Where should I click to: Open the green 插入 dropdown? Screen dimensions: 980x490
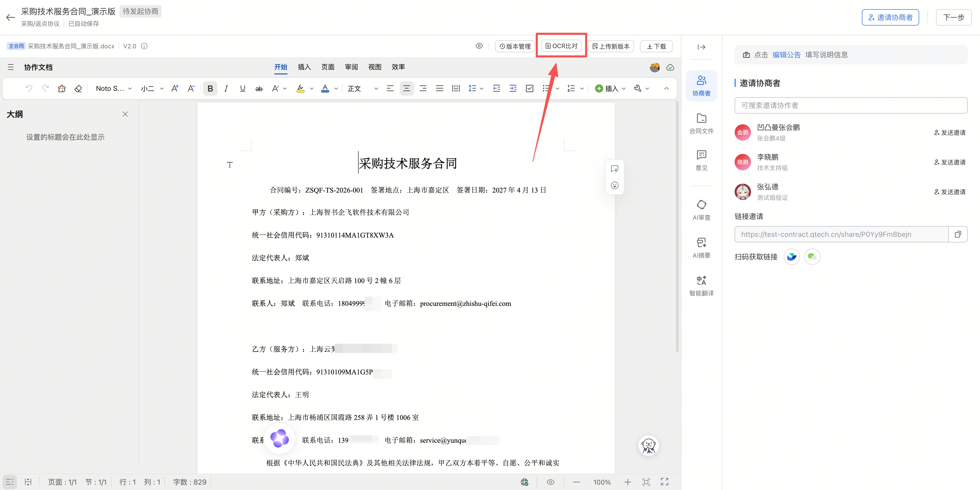[610, 89]
